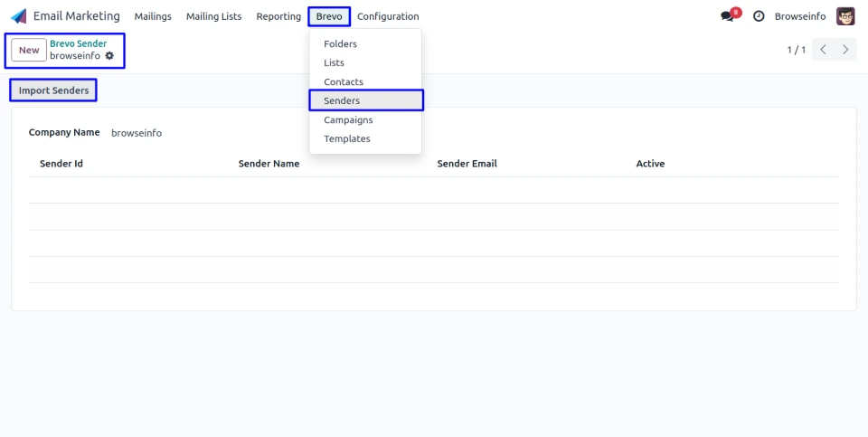Viewport: 868px width, 437px height.
Task: Click the Brevo Sender breadcrumb link
Action: click(x=78, y=43)
